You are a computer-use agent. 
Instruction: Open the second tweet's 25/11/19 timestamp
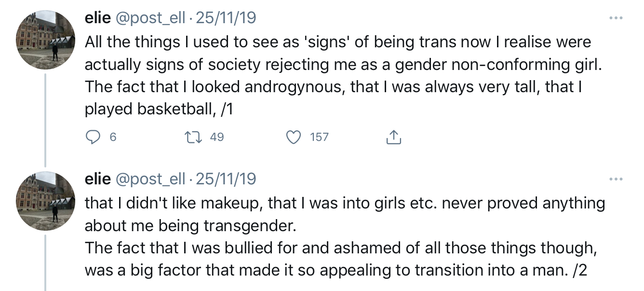(226, 180)
